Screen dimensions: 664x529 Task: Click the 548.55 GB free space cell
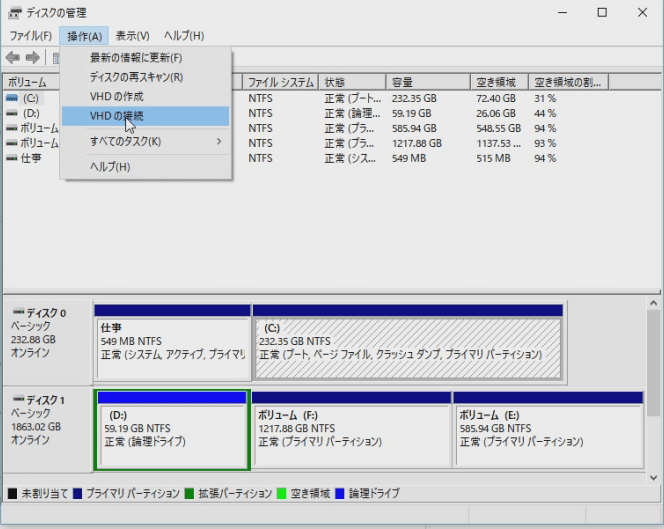coord(498,128)
